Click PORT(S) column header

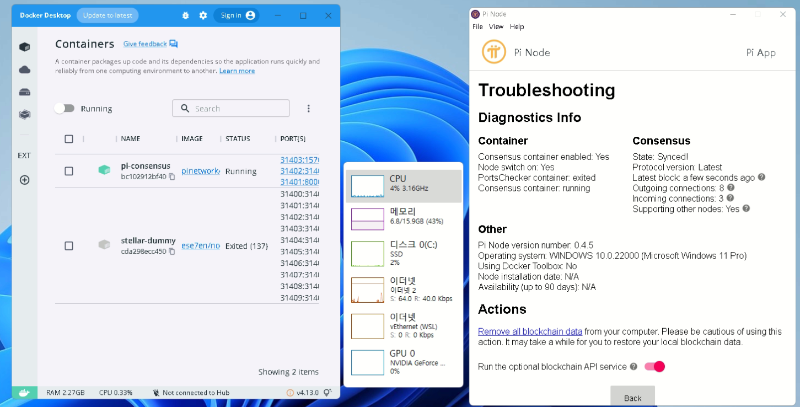pyautogui.click(x=293, y=139)
